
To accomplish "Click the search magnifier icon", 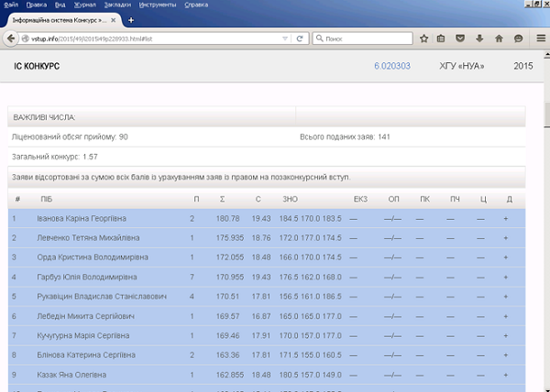I will (x=319, y=38).
